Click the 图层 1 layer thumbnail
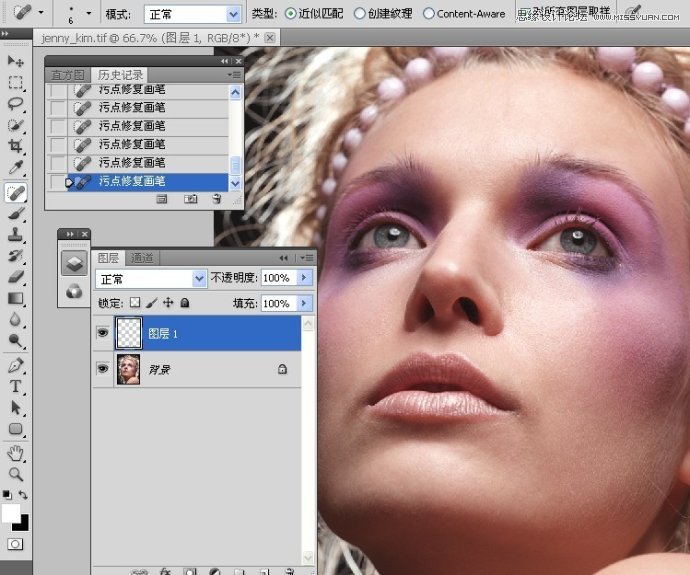The height and width of the screenshot is (575, 690). pos(128,333)
